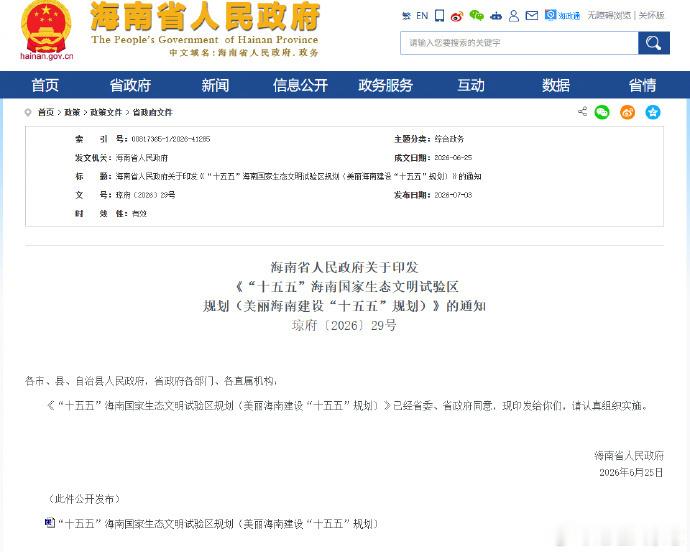Image resolution: width=690 pixels, height=552 pixels.
Task: Click the attachment document file icon
Action: click(x=50, y=523)
